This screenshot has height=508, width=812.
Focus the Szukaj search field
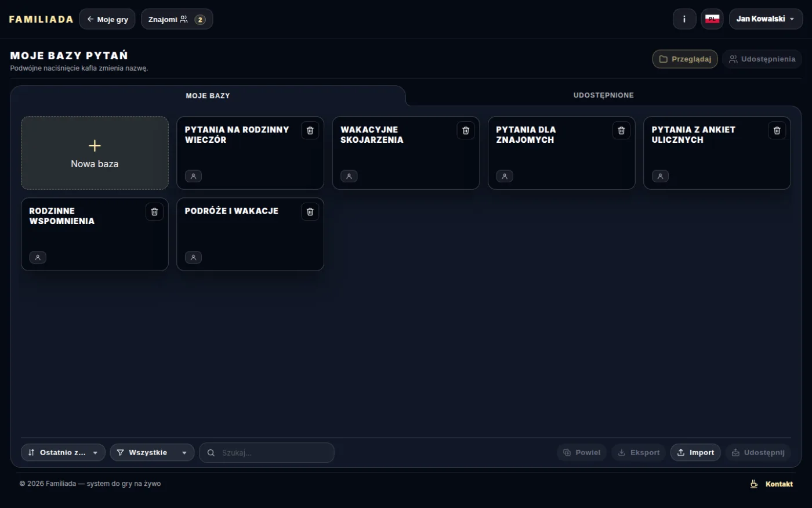point(267,453)
